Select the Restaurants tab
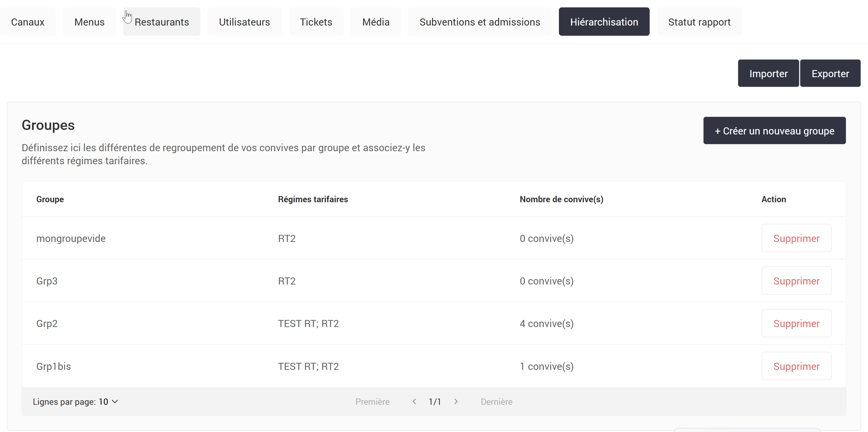Image resolution: width=868 pixels, height=432 pixels. click(162, 22)
